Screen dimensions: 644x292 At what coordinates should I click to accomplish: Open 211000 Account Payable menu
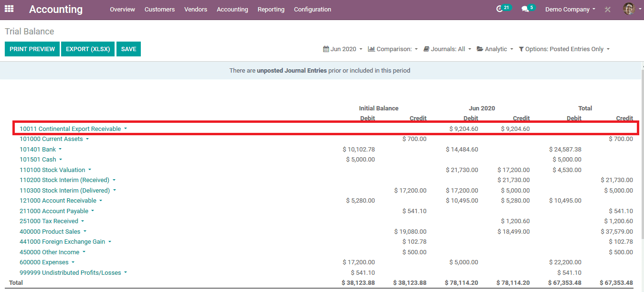coord(57,211)
